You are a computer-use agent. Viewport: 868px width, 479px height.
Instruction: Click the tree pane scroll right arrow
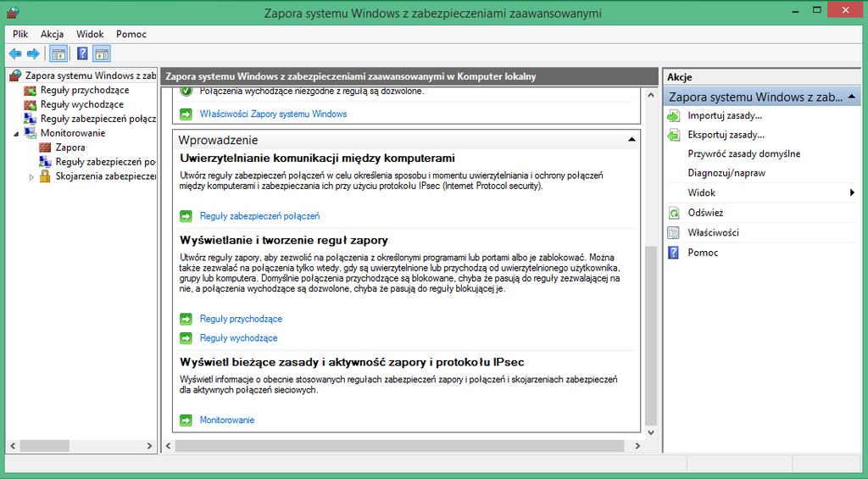(149, 446)
